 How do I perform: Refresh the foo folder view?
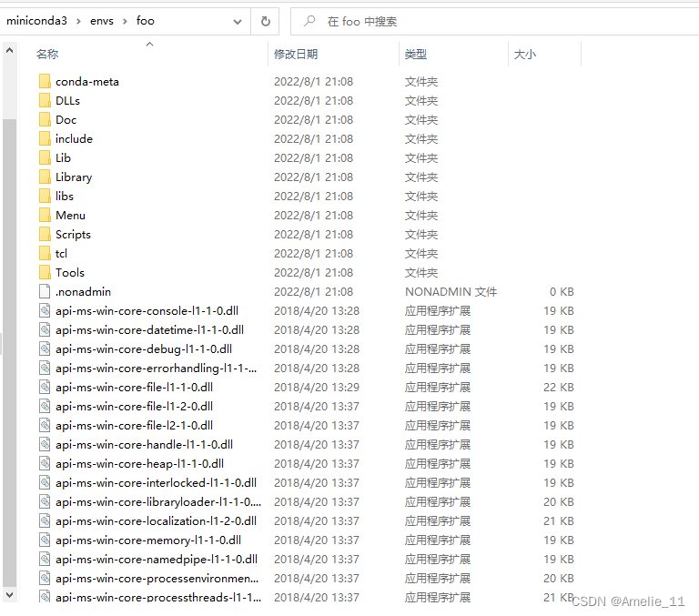click(x=265, y=22)
